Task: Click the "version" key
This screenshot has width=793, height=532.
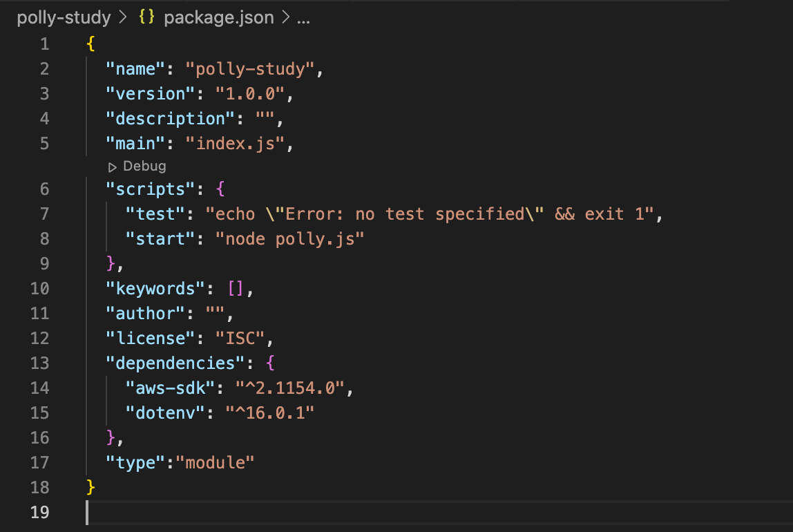Action: point(150,93)
